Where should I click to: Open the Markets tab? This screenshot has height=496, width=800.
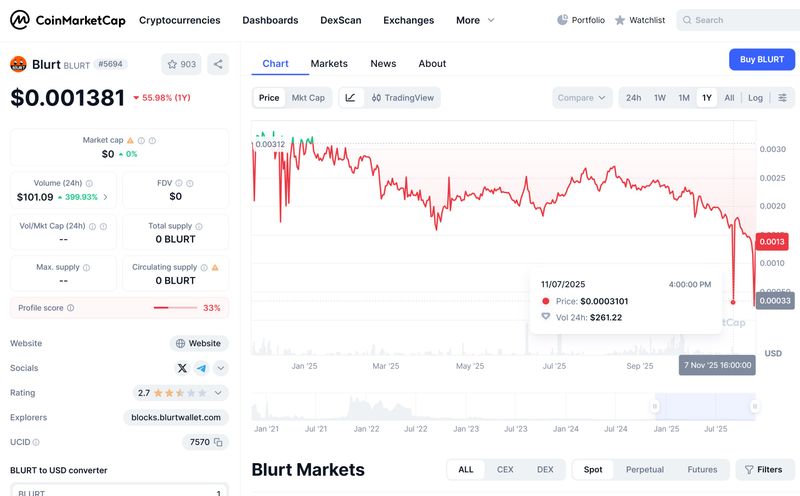pos(329,64)
